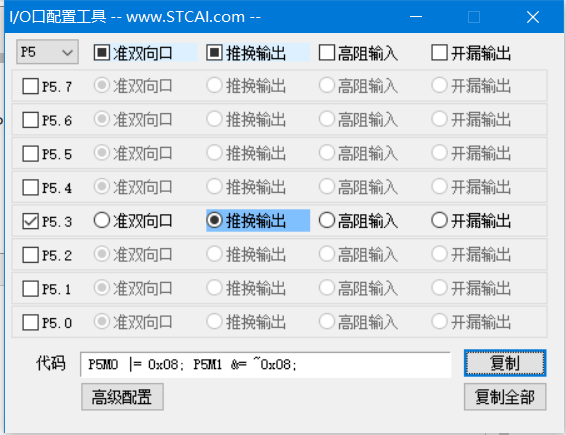This screenshot has width=566, height=435.
Task: Click the P5.3 pin label
Action: click(57, 222)
